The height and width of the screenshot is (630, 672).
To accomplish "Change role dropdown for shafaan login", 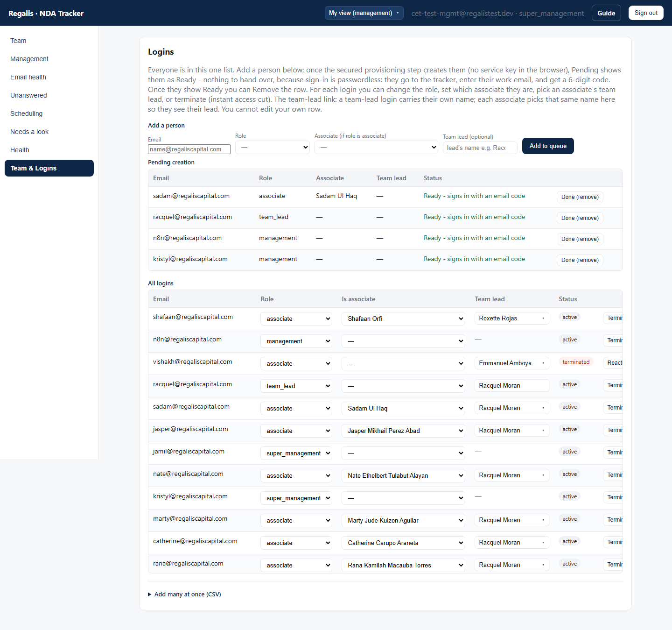I will (296, 319).
